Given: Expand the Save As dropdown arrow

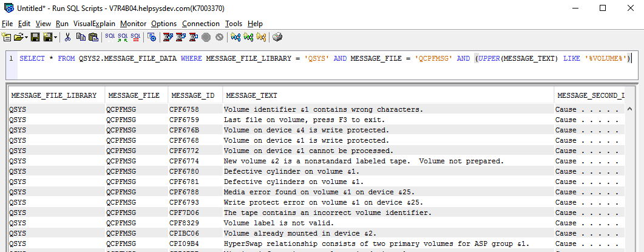Looking at the screenshot, I should point(55,38).
